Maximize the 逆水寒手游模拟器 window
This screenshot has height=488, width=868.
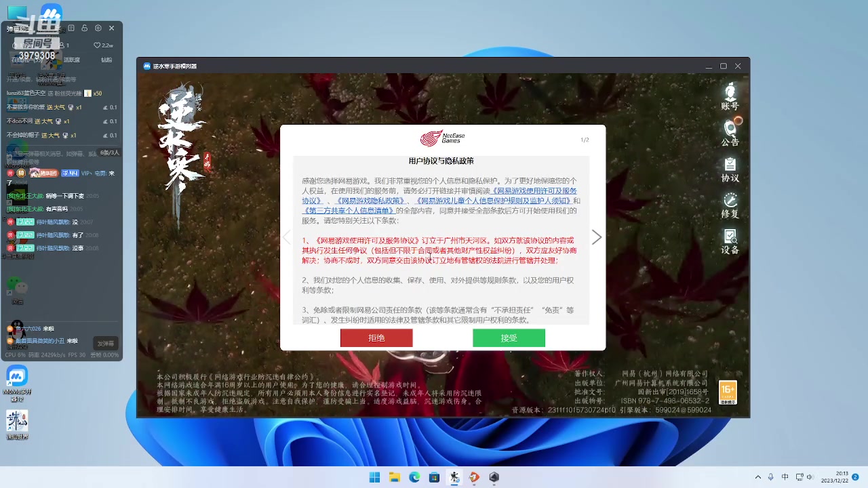pos(724,66)
